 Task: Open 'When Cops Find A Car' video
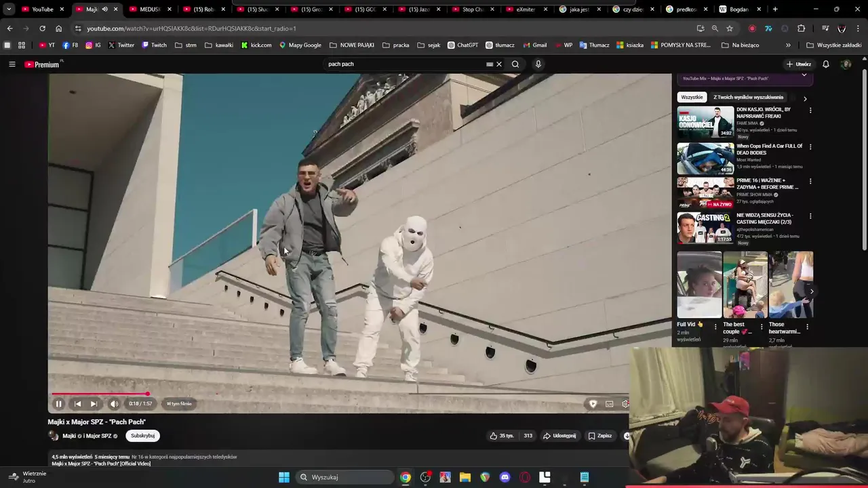(x=705, y=158)
